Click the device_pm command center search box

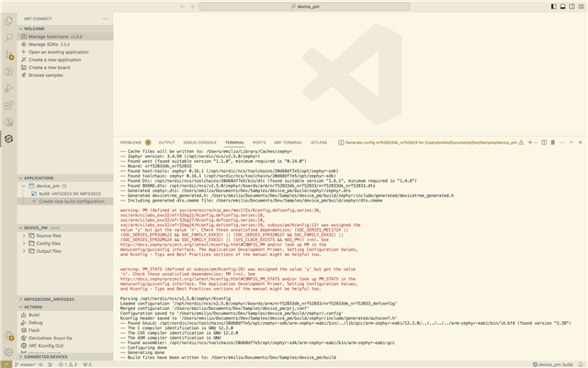point(304,6)
